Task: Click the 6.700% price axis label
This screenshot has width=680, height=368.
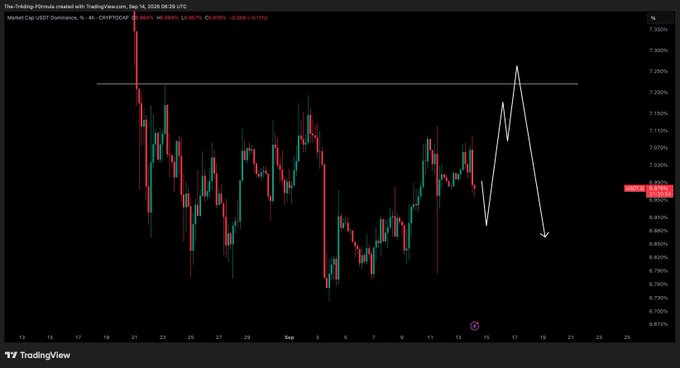Action: pyautogui.click(x=658, y=311)
